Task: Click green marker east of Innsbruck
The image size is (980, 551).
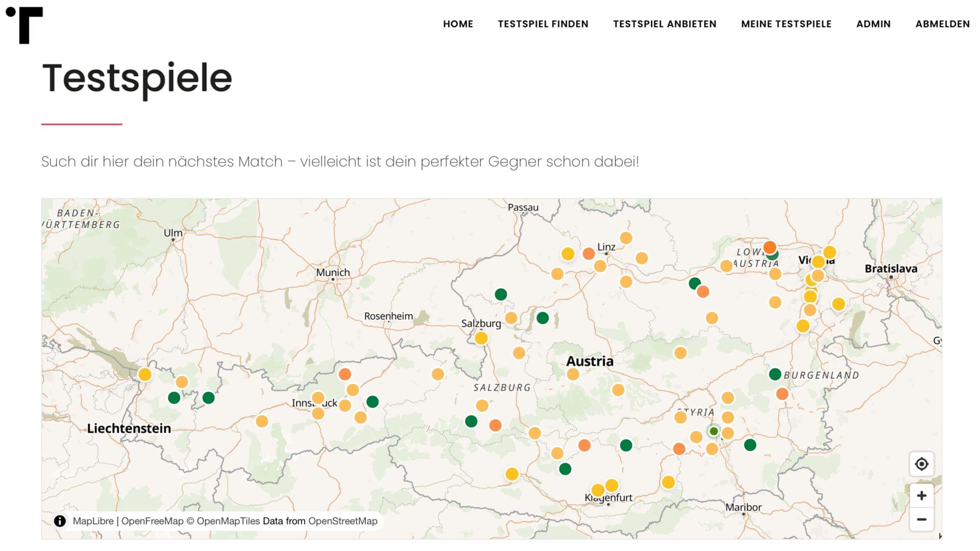Action: click(x=373, y=402)
